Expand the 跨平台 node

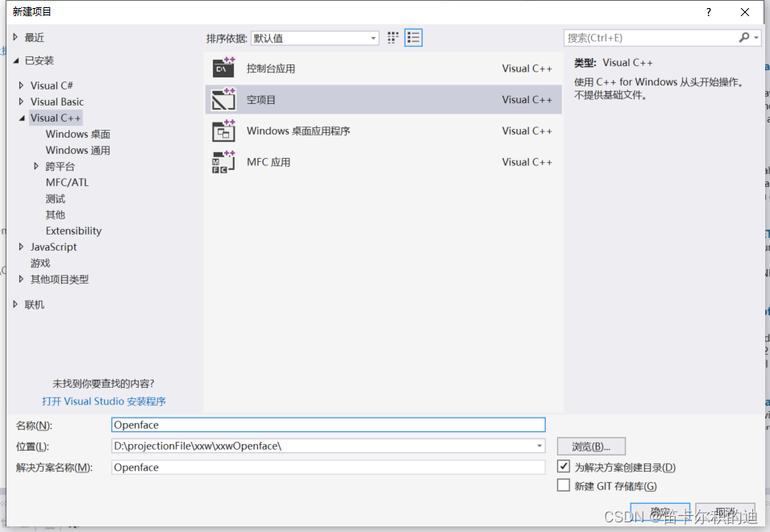pos(35,166)
